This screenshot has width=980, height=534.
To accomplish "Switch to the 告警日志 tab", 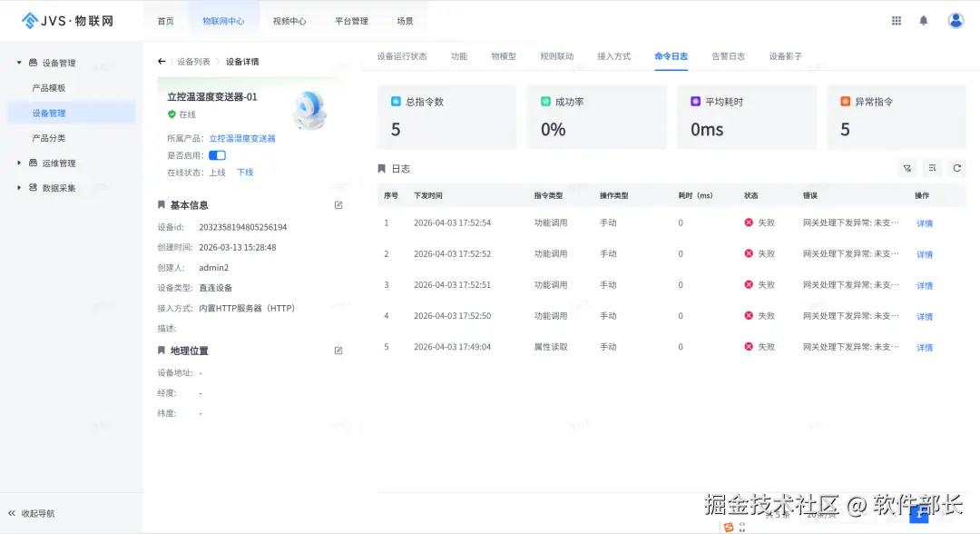I will 730,54.
